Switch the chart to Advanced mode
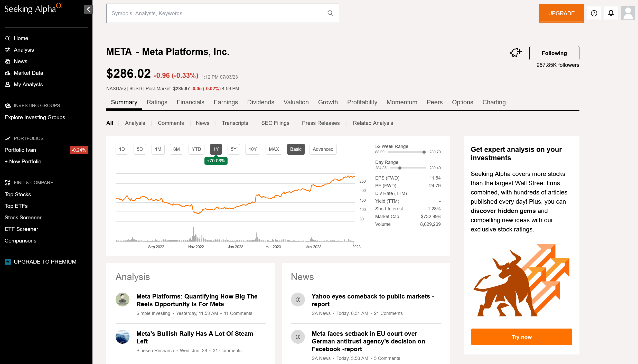 323,149
